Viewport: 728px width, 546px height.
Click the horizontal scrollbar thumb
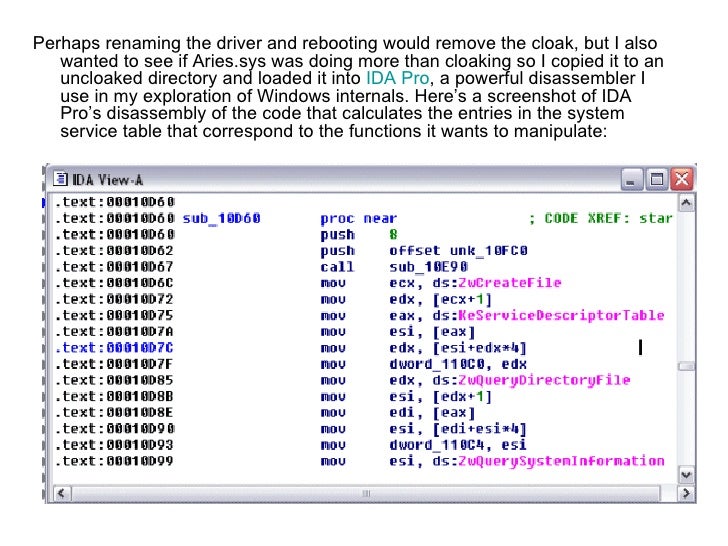(x=365, y=493)
